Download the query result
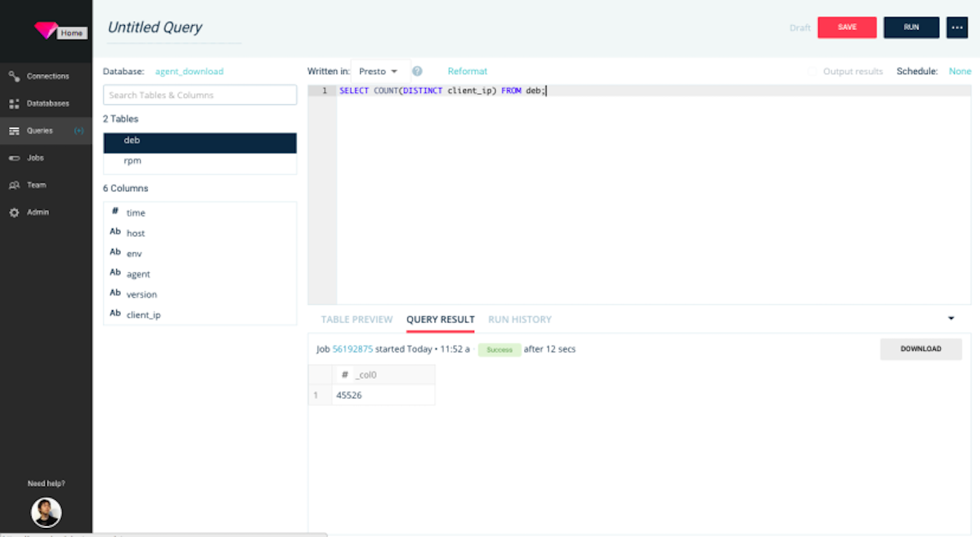The height and width of the screenshot is (537, 980). pos(921,349)
